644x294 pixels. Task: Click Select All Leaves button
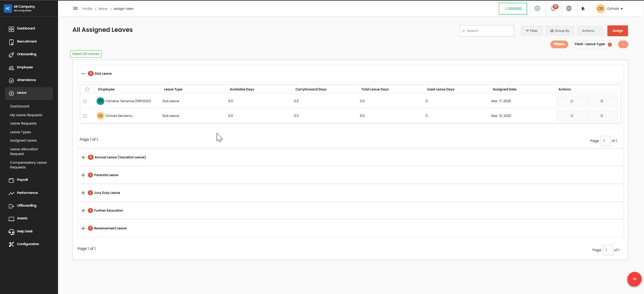(86, 54)
